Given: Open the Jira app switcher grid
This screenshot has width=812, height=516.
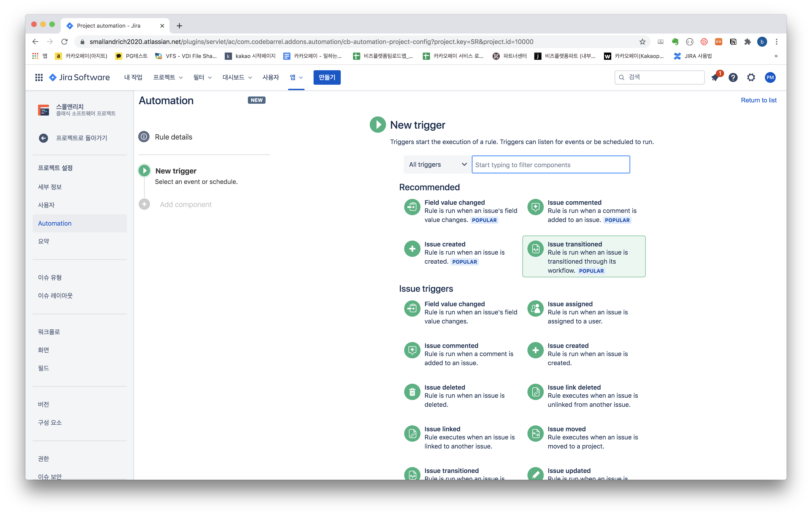Looking at the screenshot, I should [x=39, y=77].
